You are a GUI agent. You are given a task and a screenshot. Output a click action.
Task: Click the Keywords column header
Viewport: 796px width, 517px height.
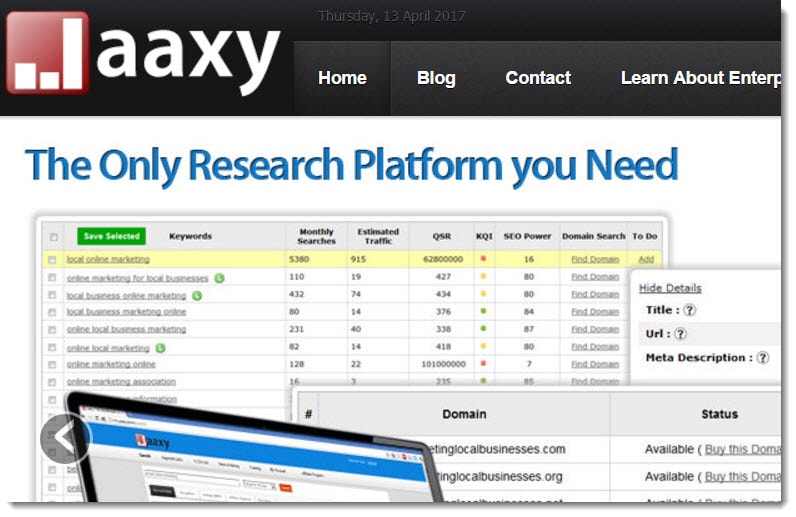click(x=190, y=237)
